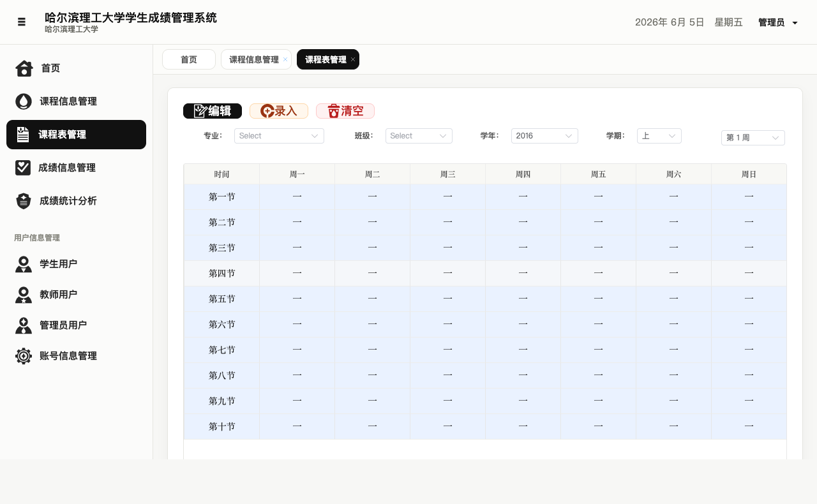Open the 第 1 周 week dropdown
Viewport: 817px width, 504px height.
point(753,138)
